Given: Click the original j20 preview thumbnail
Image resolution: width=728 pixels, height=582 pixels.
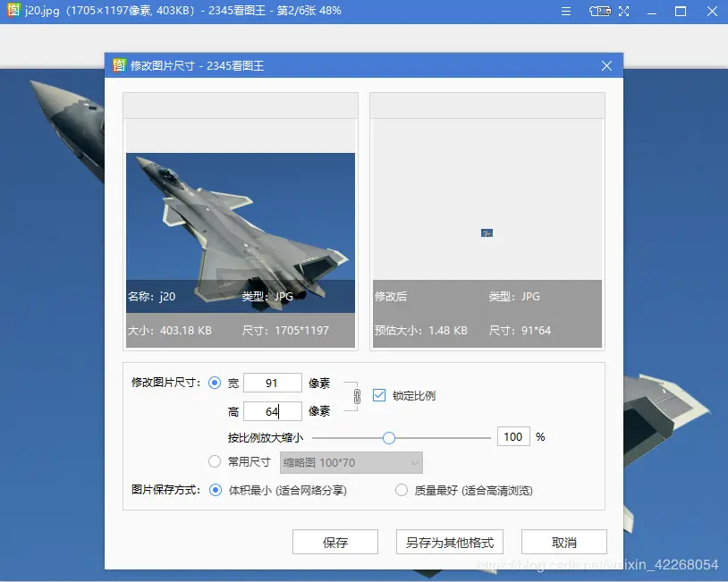Looking at the screenshot, I should point(241,232).
